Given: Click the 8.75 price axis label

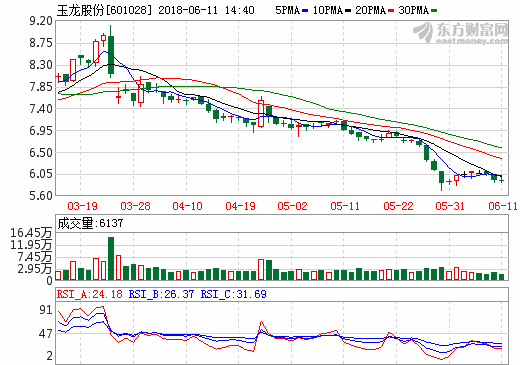Looking at the screenshot, I should pos(41,43).
